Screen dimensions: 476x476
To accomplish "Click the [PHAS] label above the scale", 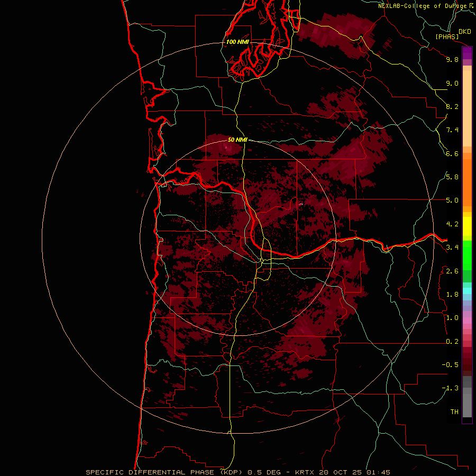I will tap(447, 36).
